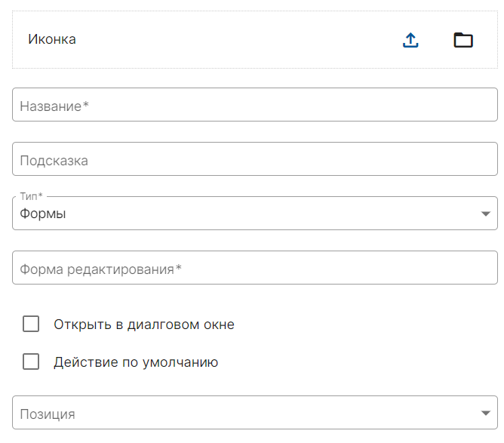
Task: Click into the Подсказка text field
Action: (x=255, y=158)
